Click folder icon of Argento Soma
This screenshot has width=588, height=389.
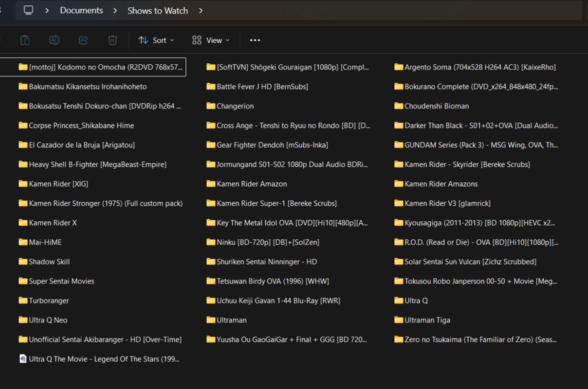click(399, 67)
